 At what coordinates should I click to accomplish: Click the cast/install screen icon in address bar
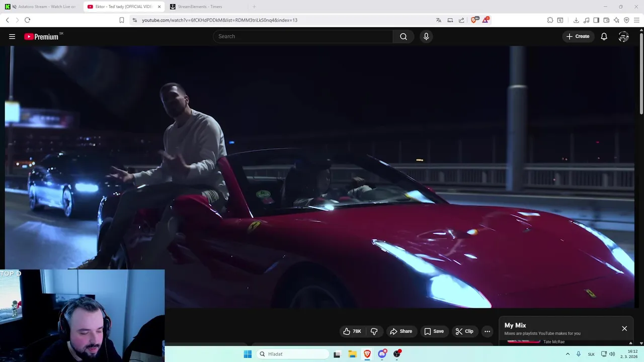tap(450, 20)
